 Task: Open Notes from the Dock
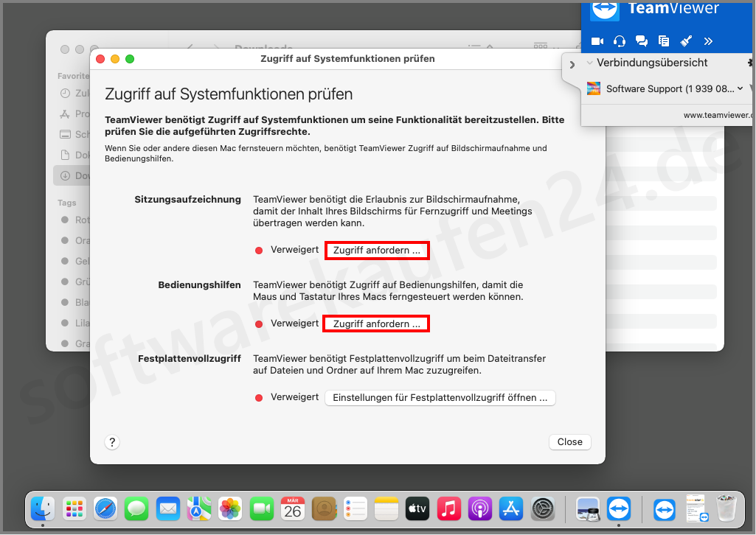(386, 508)
